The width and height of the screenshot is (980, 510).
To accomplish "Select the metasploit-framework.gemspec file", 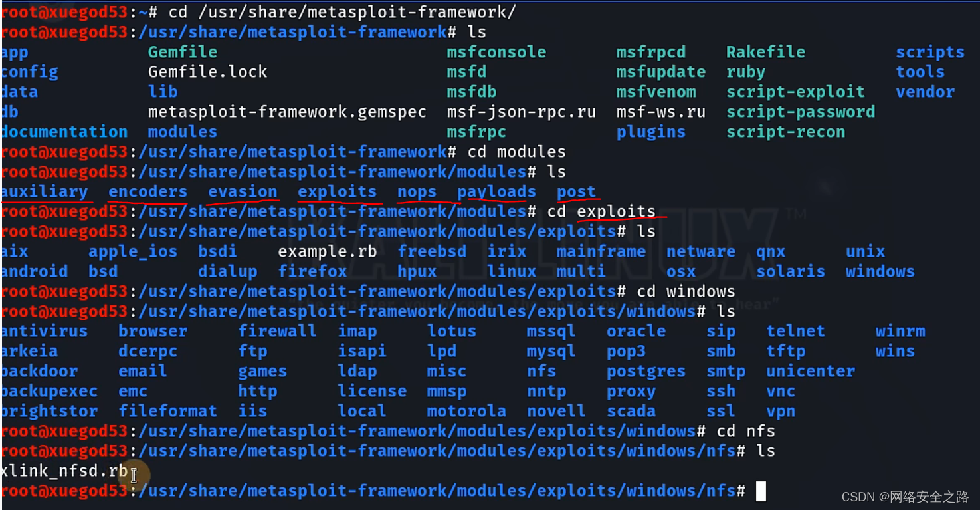I will [287, 111].
